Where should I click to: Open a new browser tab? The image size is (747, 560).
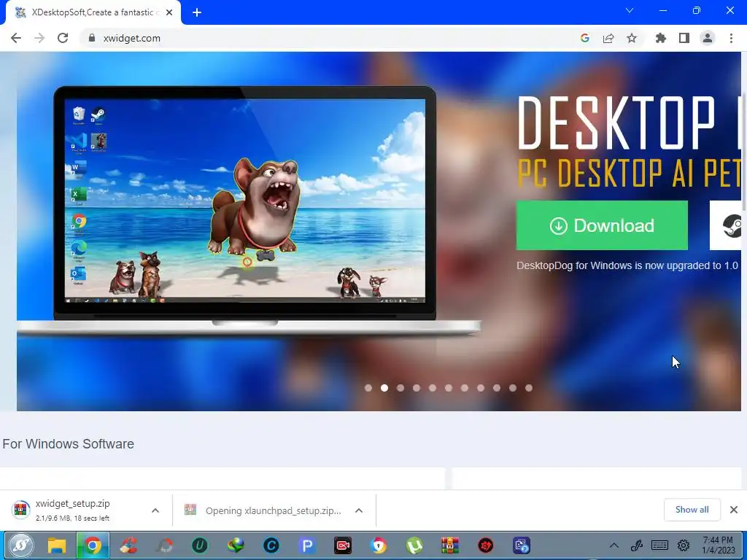coord(197,13)
